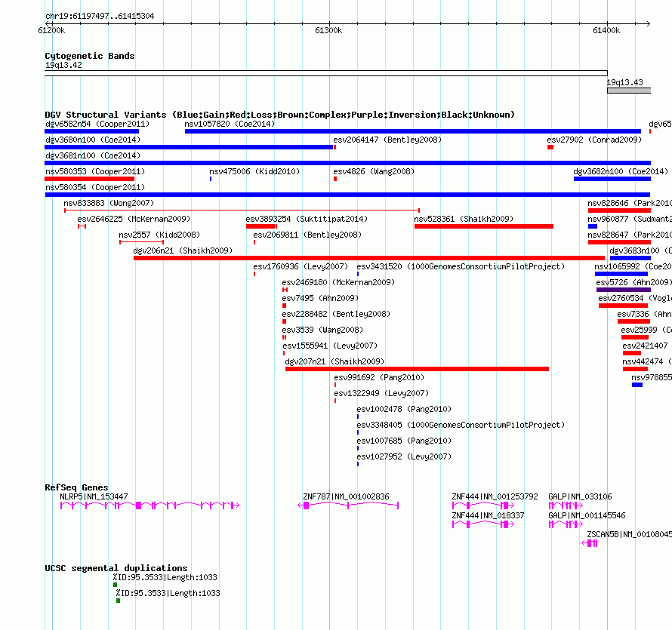Click the esv2421407 variant label
672x630 pixels.
tap(645, 346)
